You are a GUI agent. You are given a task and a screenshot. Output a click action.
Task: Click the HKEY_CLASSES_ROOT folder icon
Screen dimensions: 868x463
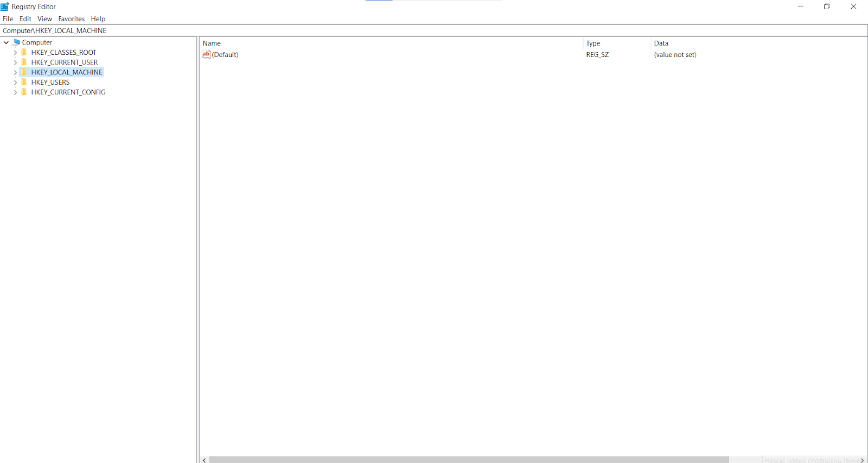click(x=24, y=53)
